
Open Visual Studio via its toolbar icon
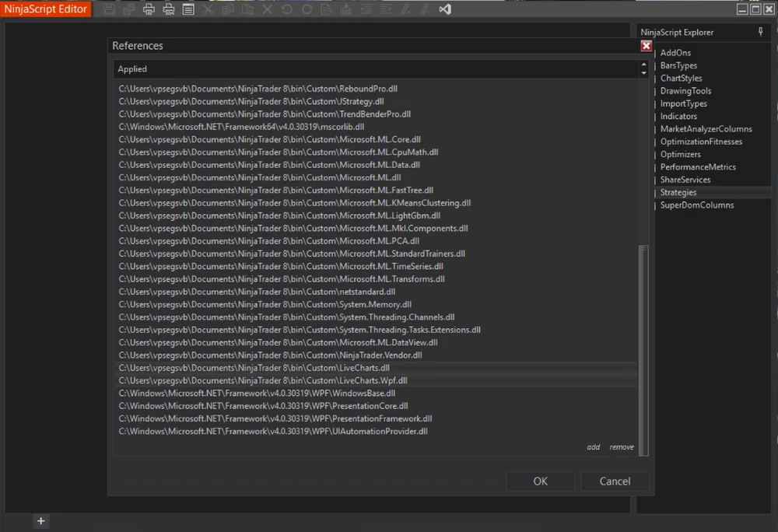(445, 9)
